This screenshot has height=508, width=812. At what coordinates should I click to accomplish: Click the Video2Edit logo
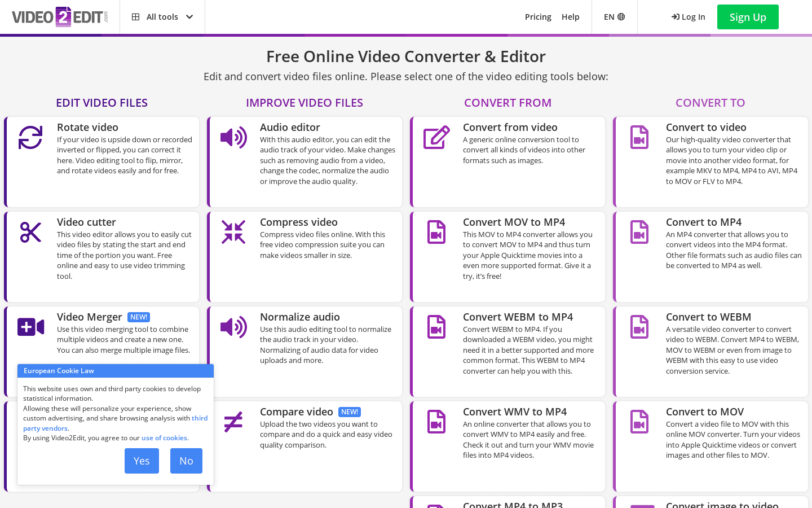(60, 17)
